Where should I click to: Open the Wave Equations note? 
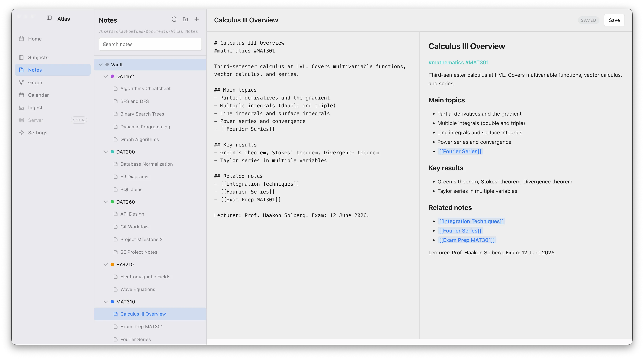(x=150, y=289)
